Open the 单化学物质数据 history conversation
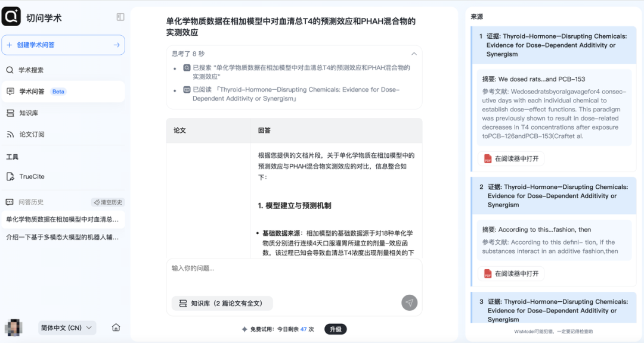 point(63,220)
